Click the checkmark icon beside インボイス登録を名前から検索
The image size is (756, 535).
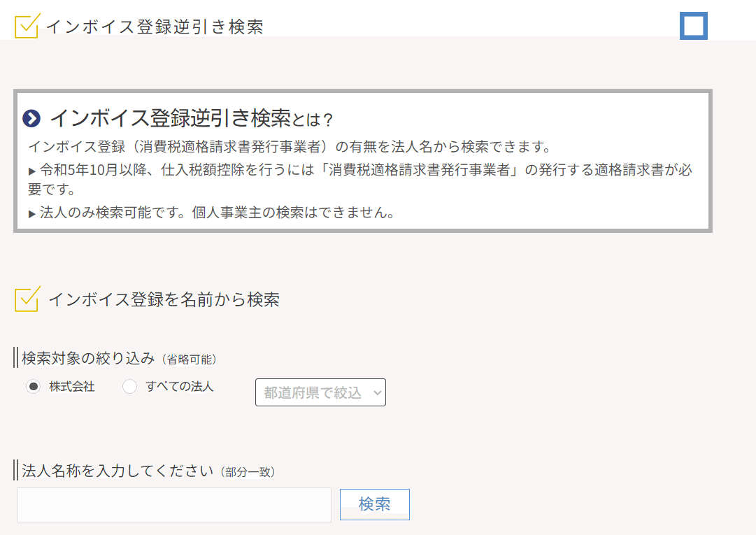(x=27, y=299)
